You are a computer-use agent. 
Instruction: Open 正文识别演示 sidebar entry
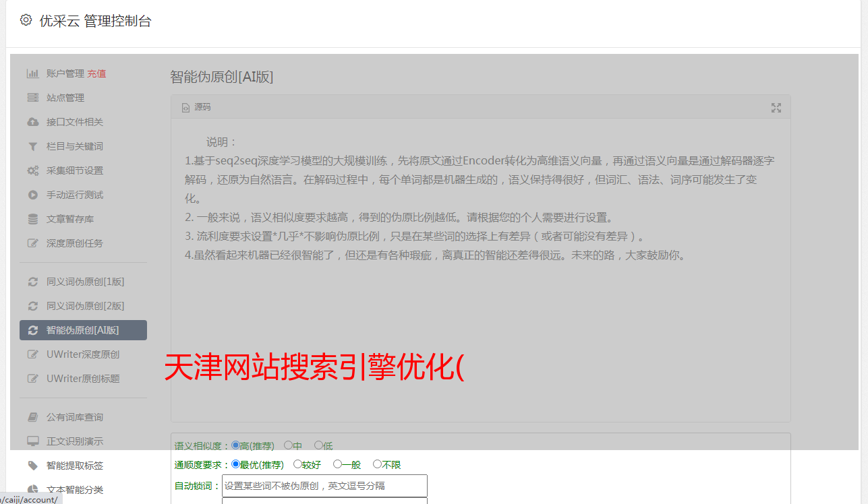tap(75, 441)
